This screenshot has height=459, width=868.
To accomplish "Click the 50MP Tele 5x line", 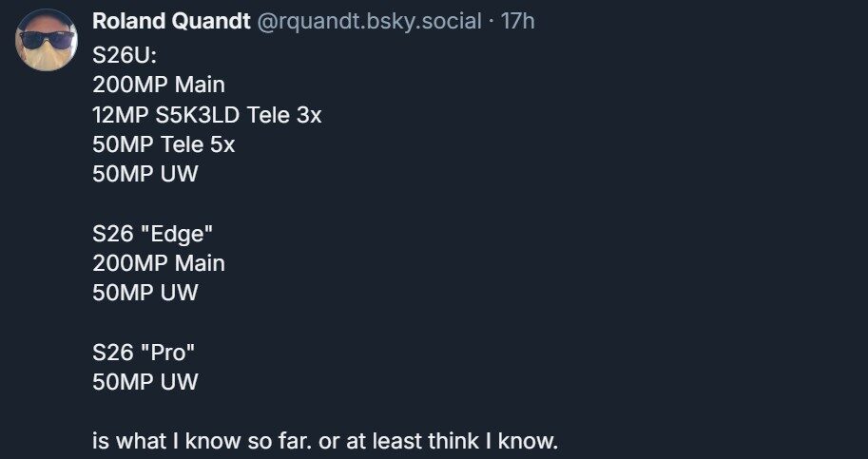I will coord(164,144).
